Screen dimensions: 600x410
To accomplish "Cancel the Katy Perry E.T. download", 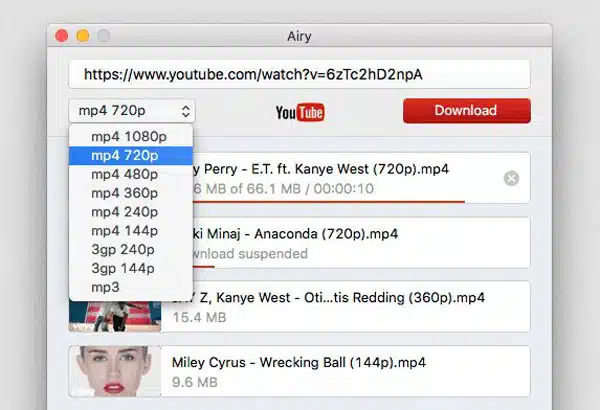I will 511,178.
